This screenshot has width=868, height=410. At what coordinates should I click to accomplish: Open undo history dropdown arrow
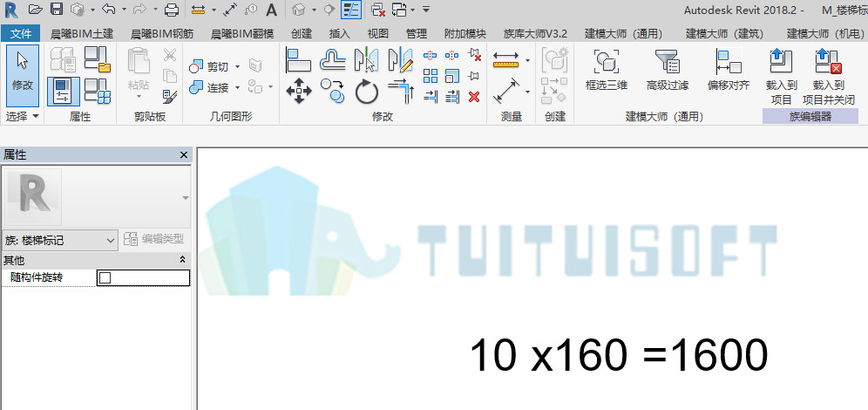point(124,10)
